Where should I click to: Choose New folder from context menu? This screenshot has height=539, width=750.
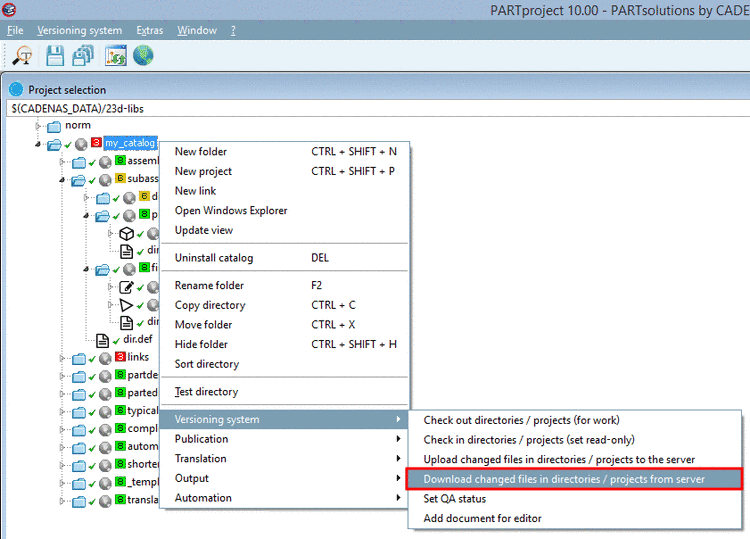pos(285,152)
